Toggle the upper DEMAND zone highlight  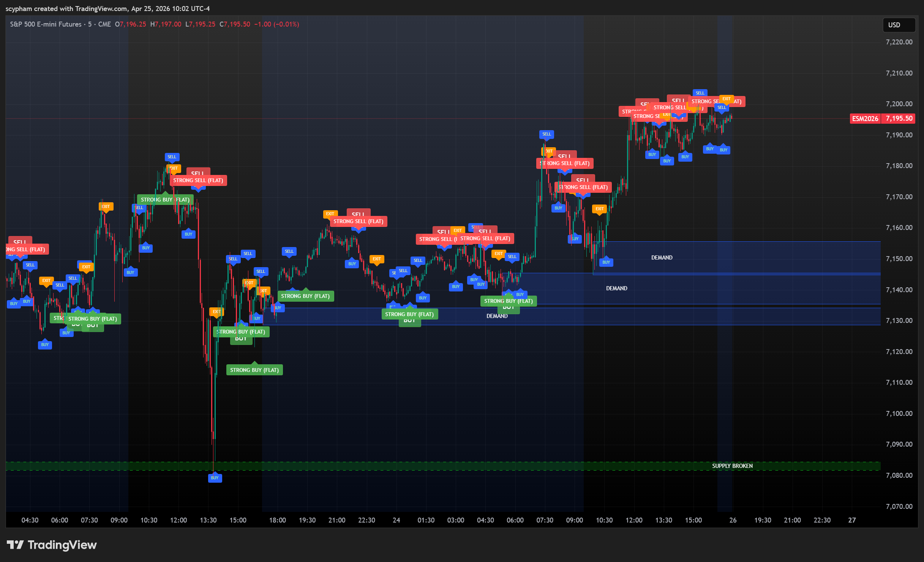[x=662, y=257]
